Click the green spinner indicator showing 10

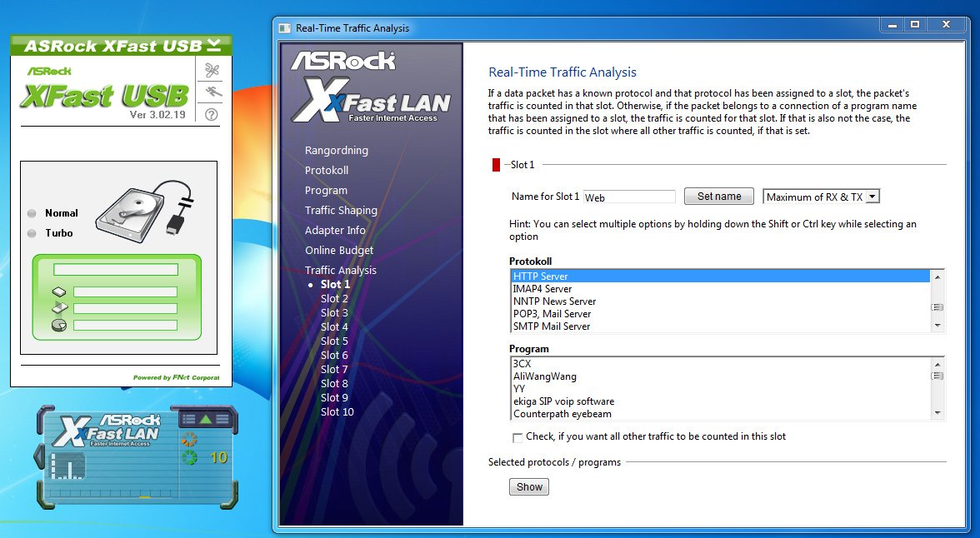pyautogui.click(x=189, y=458)
